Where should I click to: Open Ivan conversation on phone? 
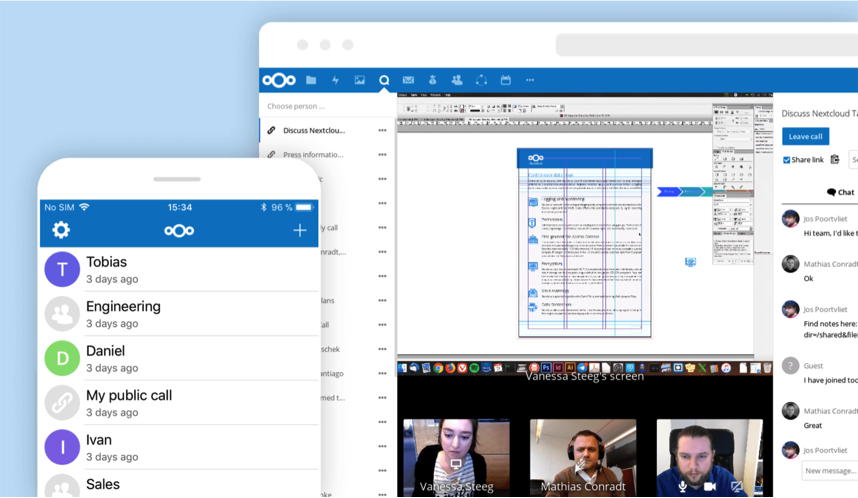tap(179, 447)
